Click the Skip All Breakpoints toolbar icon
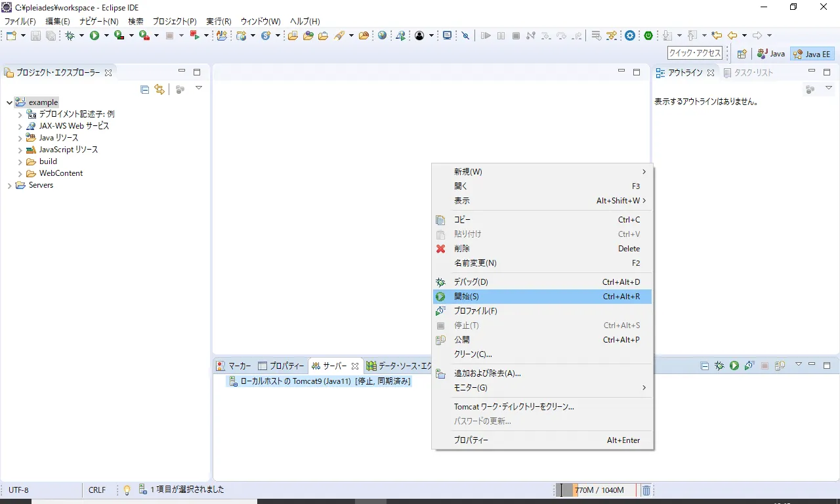This screenshot has width=840, height=504. [466, 35]
